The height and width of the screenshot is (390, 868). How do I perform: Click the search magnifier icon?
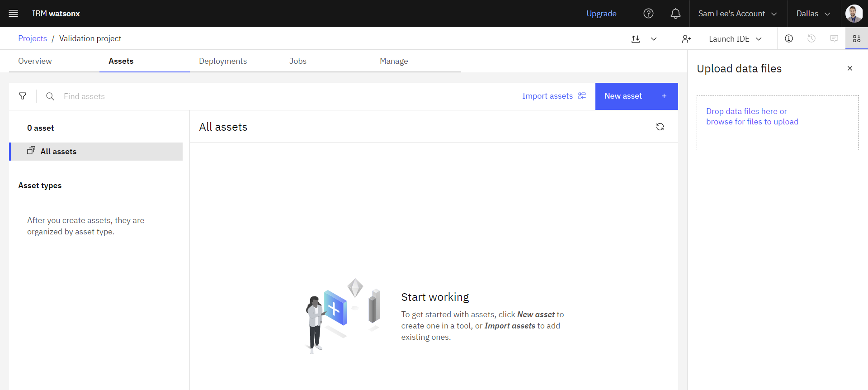pyautogui.click(x=50, y=96)
